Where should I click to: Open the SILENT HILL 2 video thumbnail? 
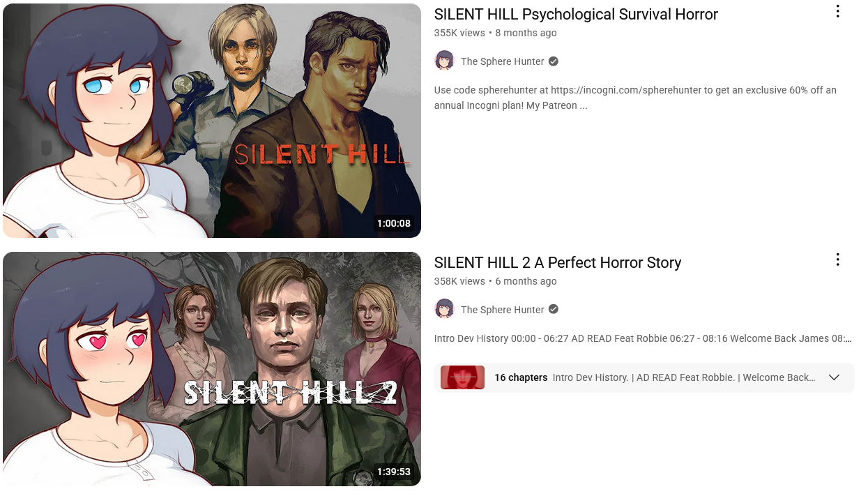click(x=212, y=369)
